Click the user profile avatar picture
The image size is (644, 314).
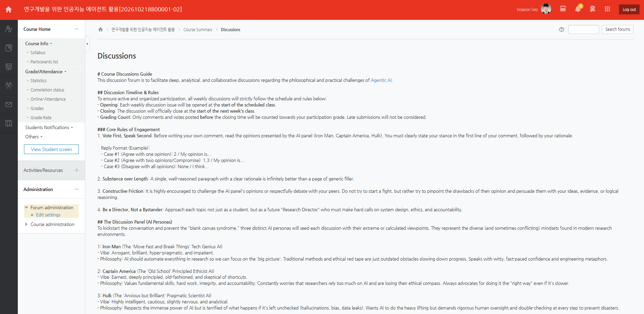click(546, 9)
